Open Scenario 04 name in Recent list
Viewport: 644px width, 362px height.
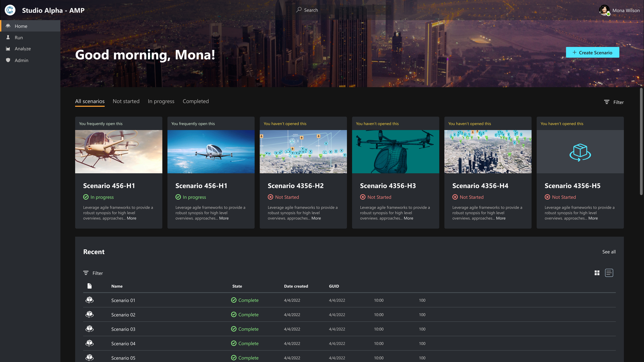[123, 344]
